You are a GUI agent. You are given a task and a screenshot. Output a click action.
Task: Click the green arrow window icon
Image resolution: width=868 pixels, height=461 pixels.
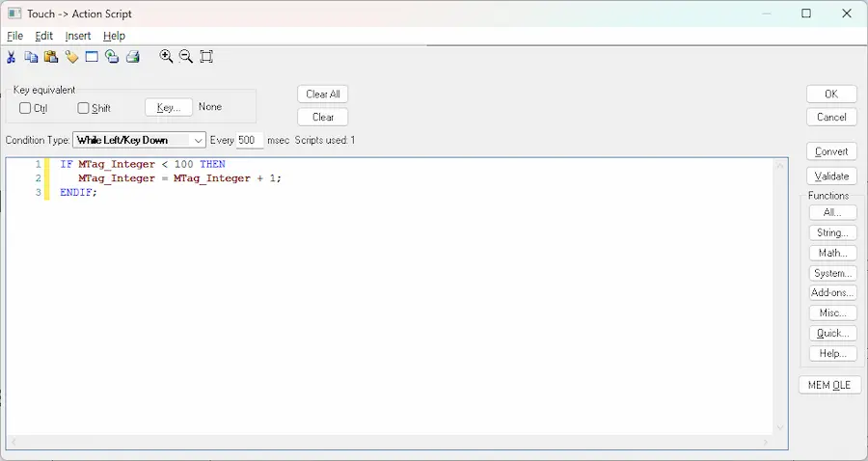pyautogui.click(x=112, y=57)
